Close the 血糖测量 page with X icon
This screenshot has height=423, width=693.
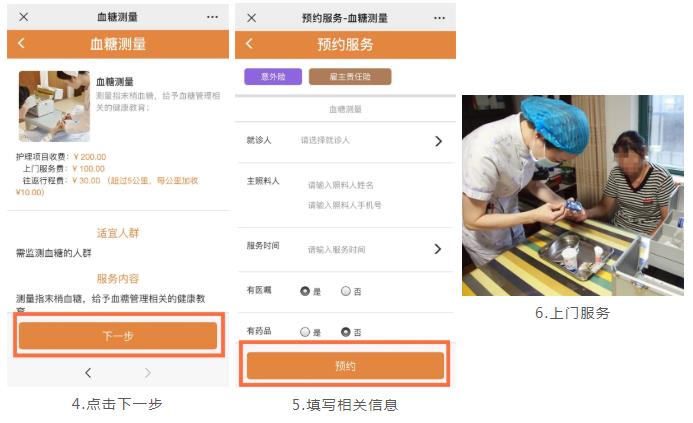24,17
